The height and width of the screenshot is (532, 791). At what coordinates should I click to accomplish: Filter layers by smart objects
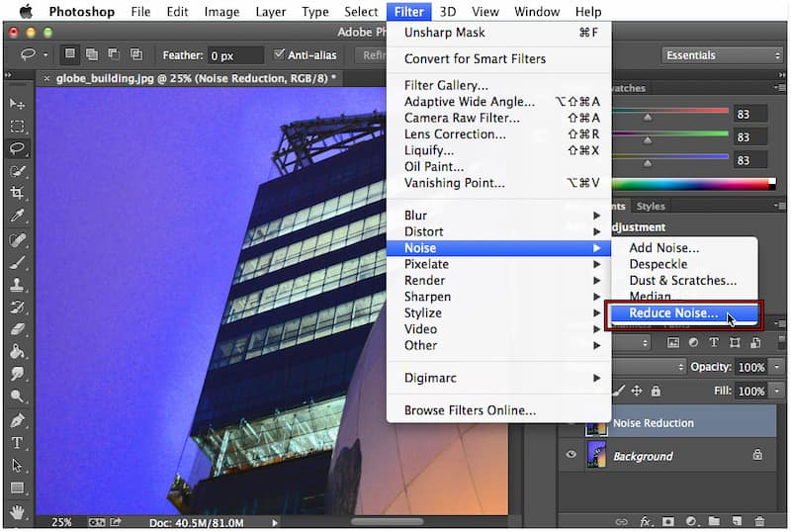point(755,343)
